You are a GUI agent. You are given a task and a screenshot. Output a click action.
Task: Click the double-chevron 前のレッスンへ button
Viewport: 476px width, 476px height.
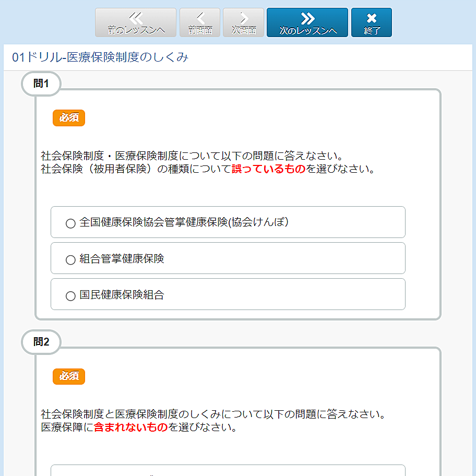[x=136, y=22]
